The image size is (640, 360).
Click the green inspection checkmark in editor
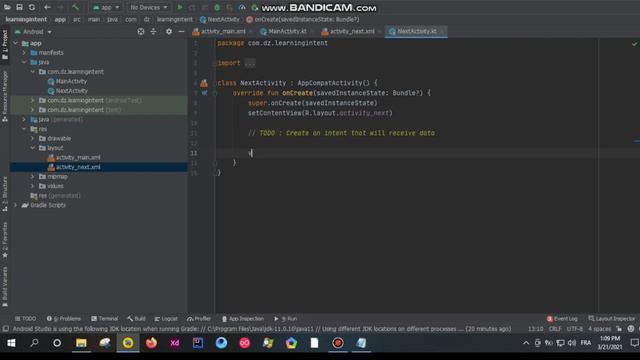coord(634,44)
